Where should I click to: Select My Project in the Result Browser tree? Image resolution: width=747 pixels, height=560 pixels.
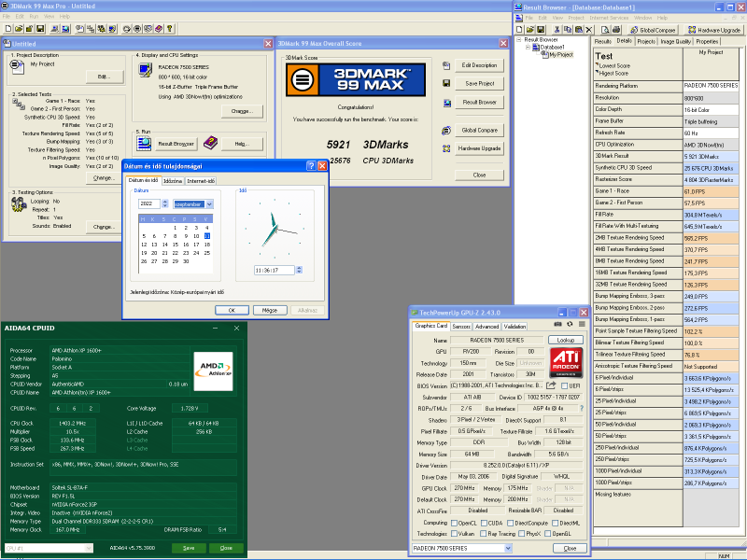pyautogui.click(x=561, y=55)
